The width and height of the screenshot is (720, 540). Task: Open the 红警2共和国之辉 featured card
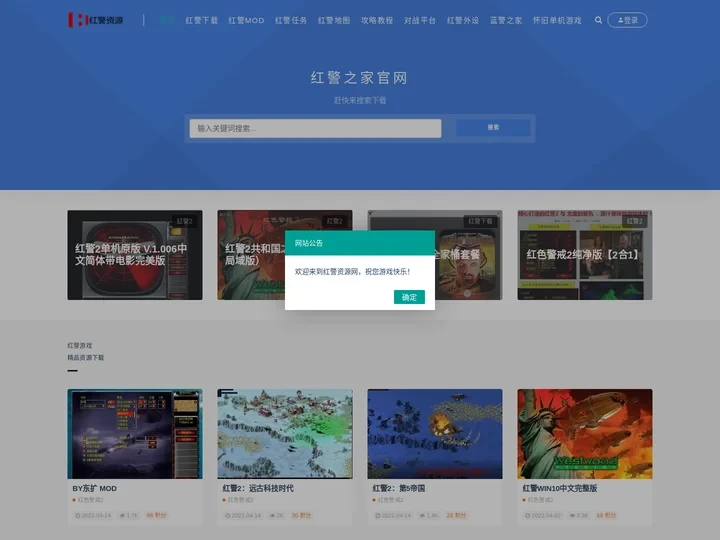pos(251,255)
